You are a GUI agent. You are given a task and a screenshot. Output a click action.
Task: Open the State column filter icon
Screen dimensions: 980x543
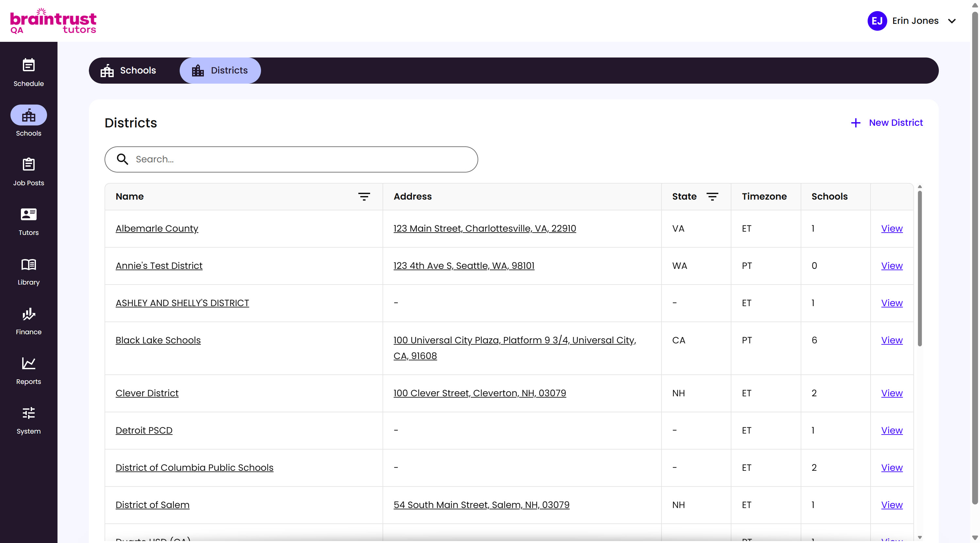tap(712, 197)
